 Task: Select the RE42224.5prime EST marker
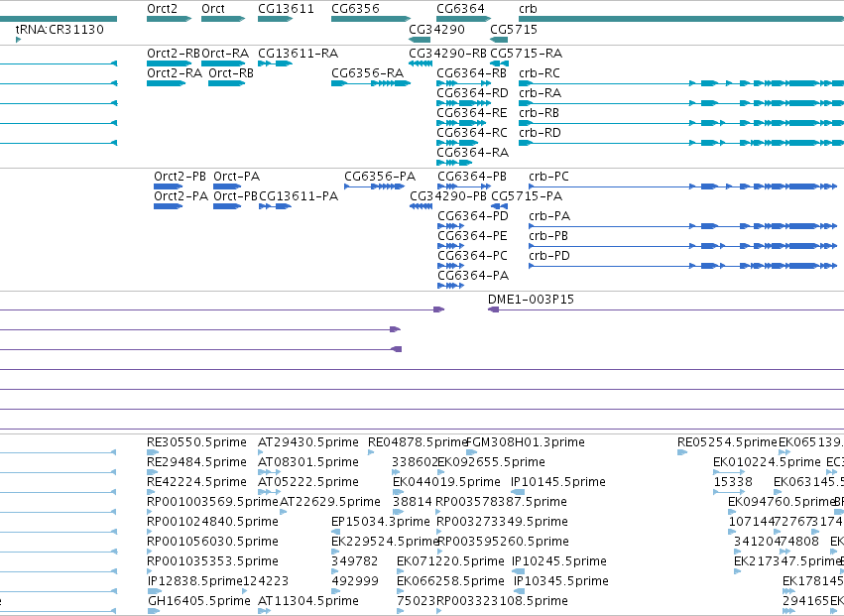pos(150,492)
